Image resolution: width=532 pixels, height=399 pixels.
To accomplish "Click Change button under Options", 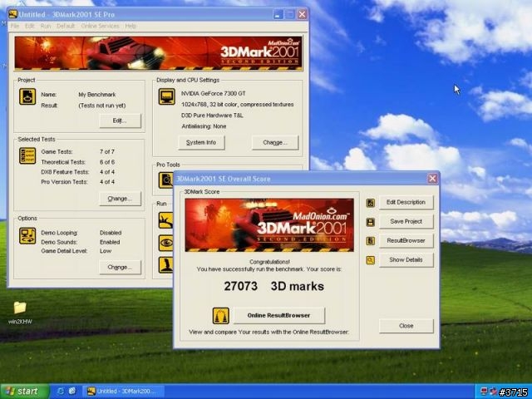I will point(120,268).
